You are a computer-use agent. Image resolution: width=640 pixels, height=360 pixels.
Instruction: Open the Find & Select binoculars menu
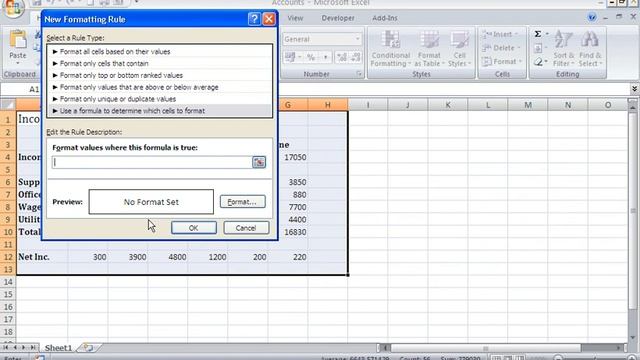(x=590, y=49)
